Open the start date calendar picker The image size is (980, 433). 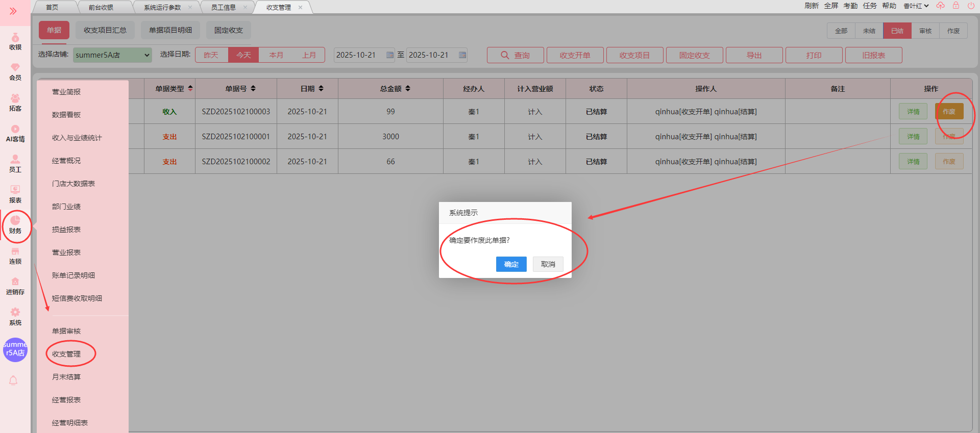(x=390, y=55)
